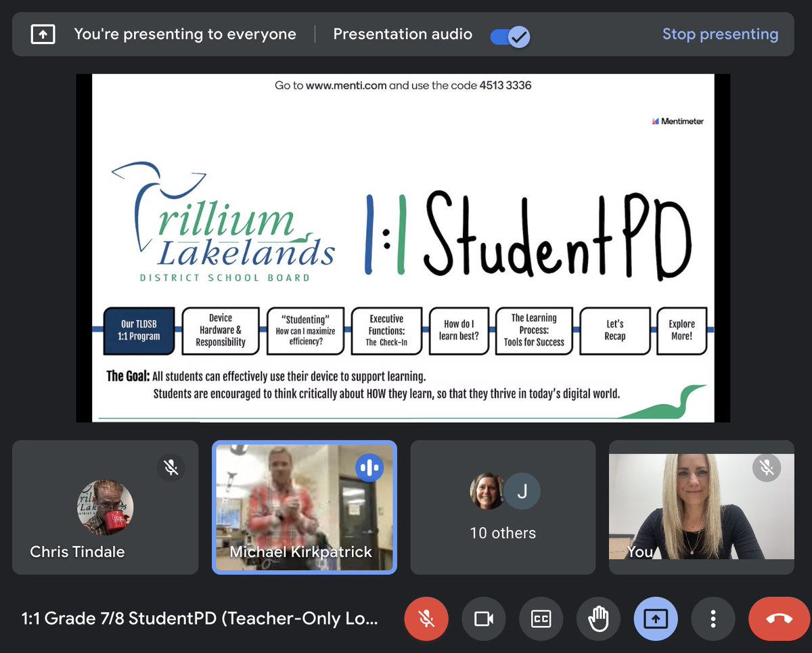
Task: Select the Chris Tindale participant tile
Action: coord(106,508)
